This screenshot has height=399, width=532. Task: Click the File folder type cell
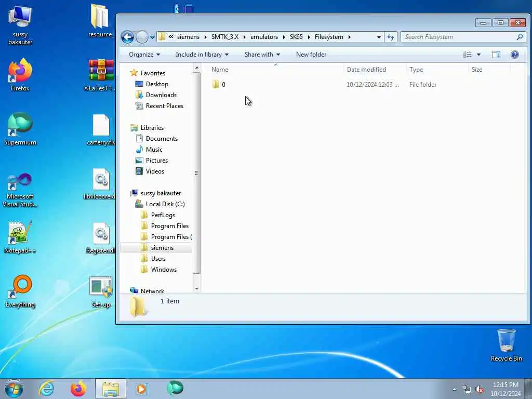[x=423, y=85]
